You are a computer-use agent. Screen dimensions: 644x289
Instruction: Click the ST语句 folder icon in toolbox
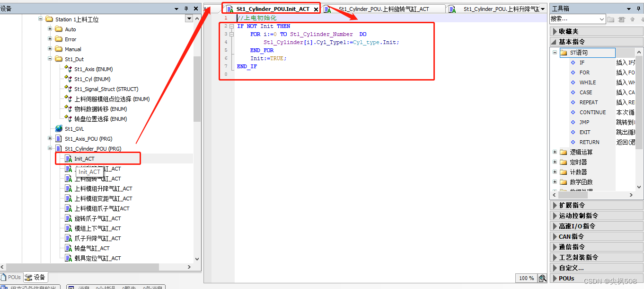pyautogui.click(x=563, y=53)
